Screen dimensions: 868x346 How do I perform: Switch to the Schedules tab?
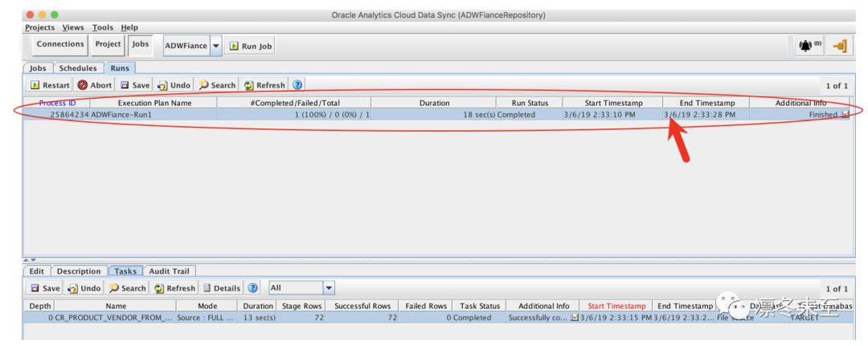pyautogui.click(x=78, y=68)
